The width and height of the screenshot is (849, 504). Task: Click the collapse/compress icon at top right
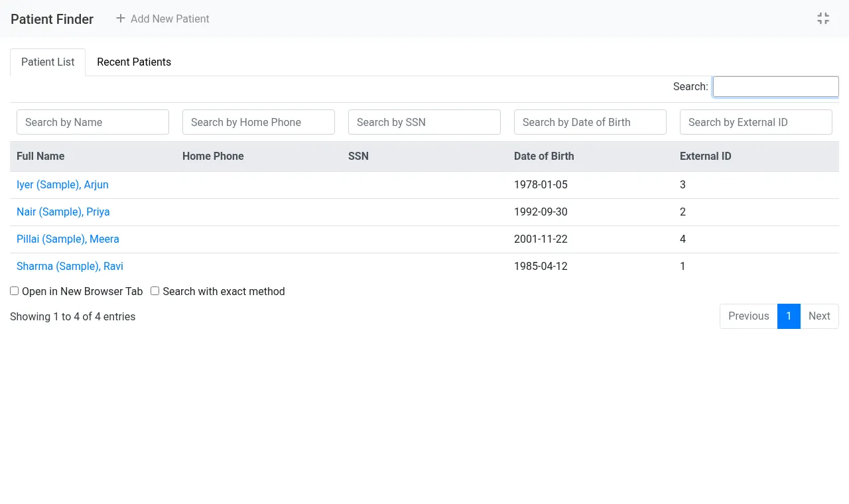point(823,19)
